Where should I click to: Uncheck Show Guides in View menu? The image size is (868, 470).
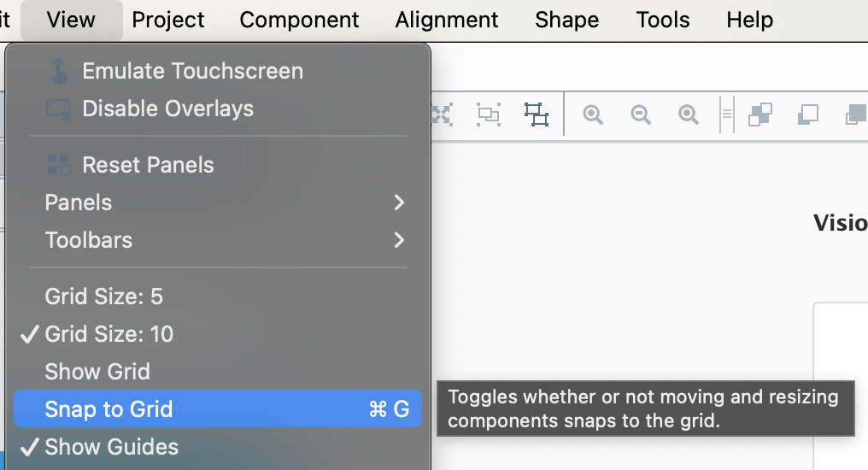[x=111, y=447]
